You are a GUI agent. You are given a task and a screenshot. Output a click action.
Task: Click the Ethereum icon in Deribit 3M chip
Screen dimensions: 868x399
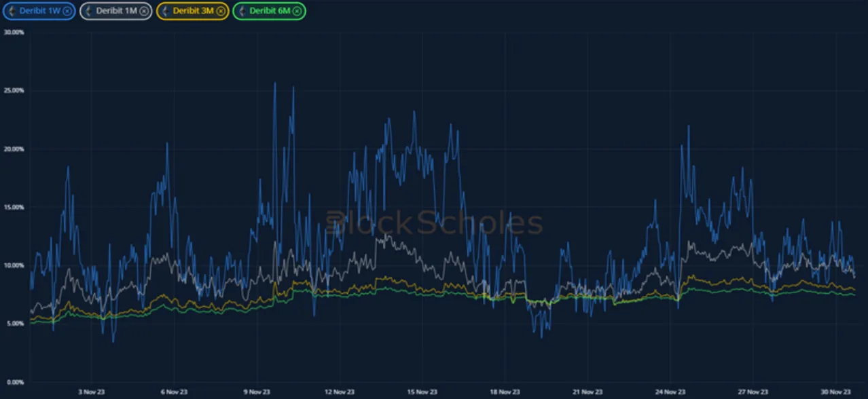point(165,11)
